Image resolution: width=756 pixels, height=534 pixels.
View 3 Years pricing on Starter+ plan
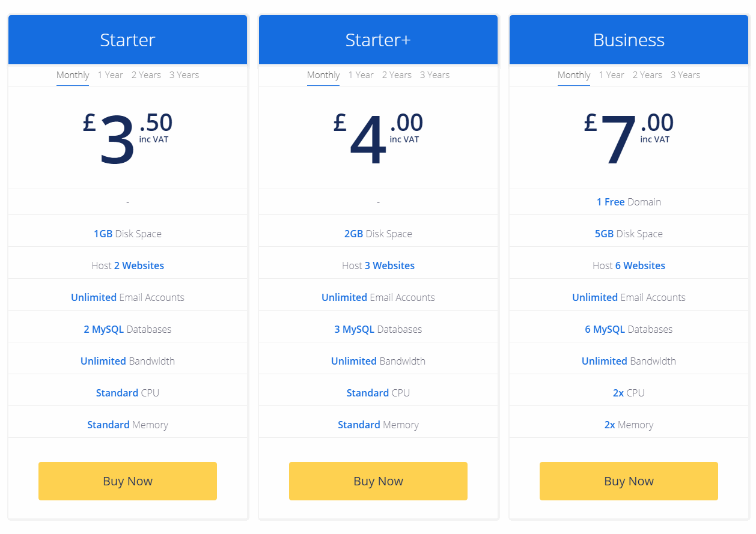coord(434,74)
